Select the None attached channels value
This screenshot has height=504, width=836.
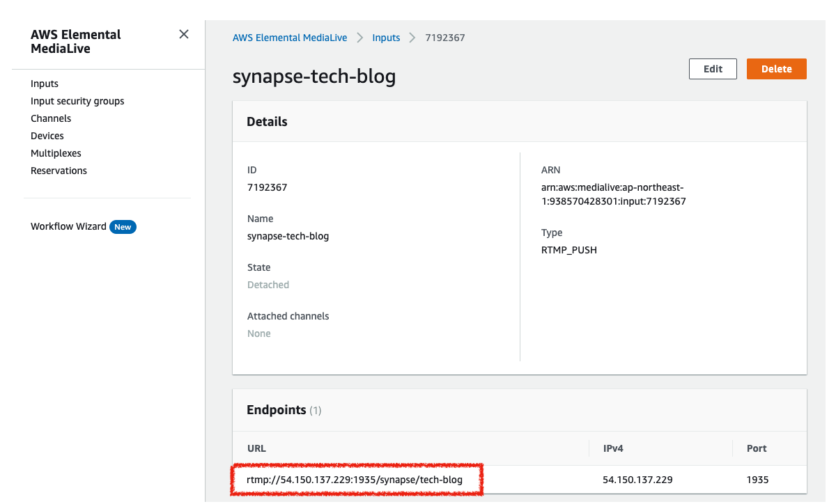[259, 333]
